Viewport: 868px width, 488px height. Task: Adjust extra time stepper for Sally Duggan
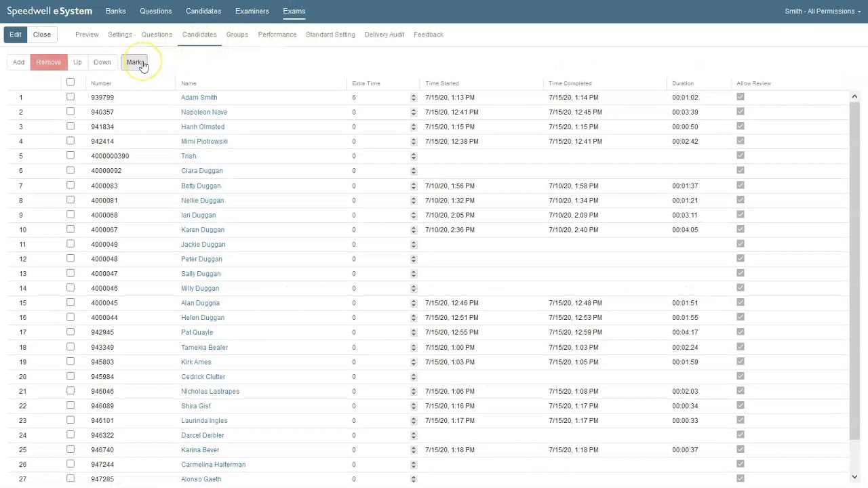click(x=413, y=274)
